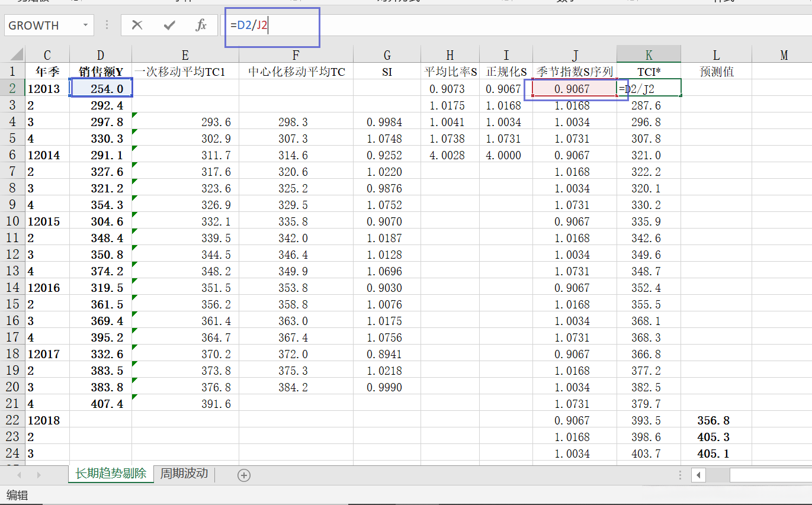
Task: Cancel the formula entry with the X icon
Action: tap(137, 25)
